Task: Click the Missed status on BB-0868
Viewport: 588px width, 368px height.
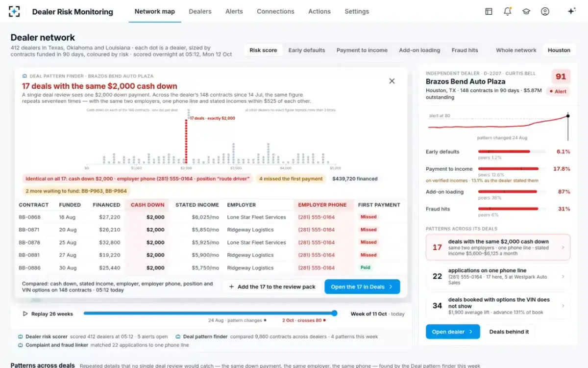Action: pyautogui.click(x=368, y=217)
